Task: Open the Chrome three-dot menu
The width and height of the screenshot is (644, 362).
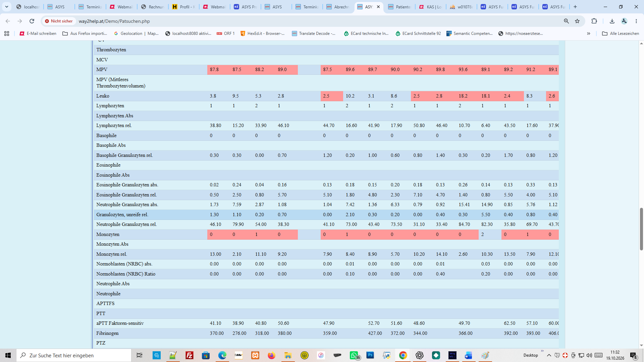Action: (636, 21)
